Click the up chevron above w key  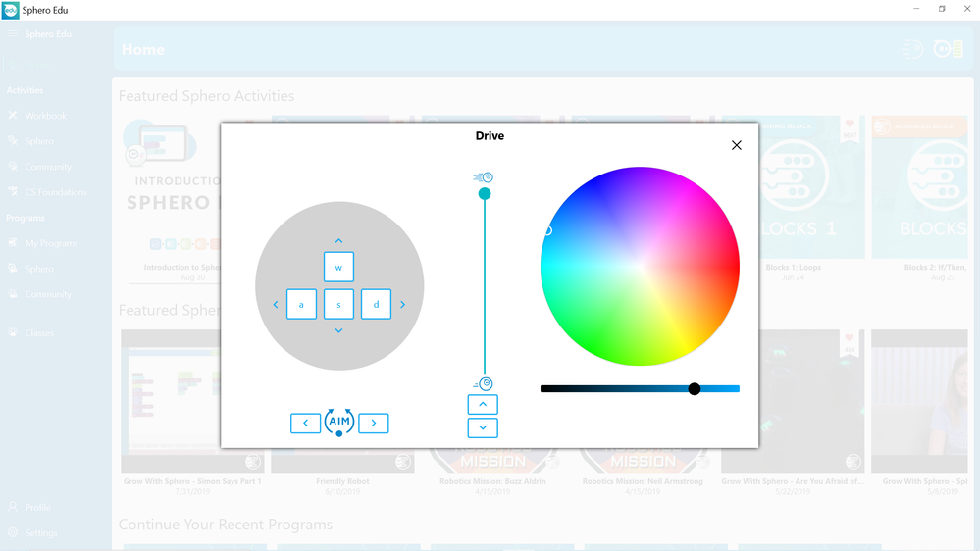point(338,240)
